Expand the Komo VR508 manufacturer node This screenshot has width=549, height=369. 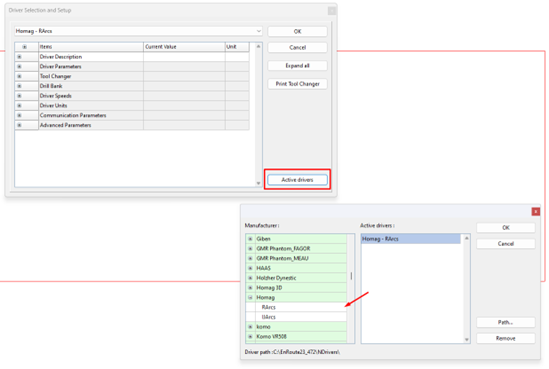(x=250, y=337)
